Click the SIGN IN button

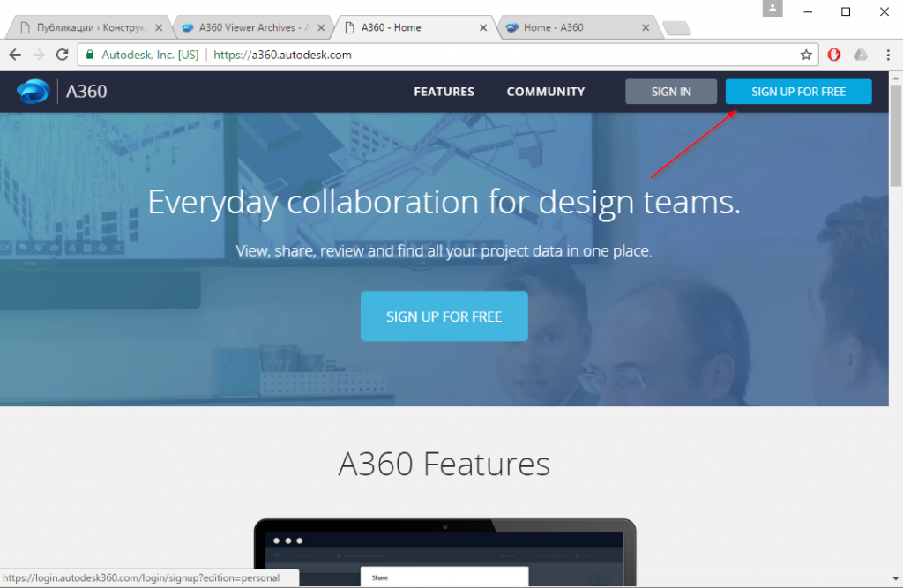tap(671, 92)
